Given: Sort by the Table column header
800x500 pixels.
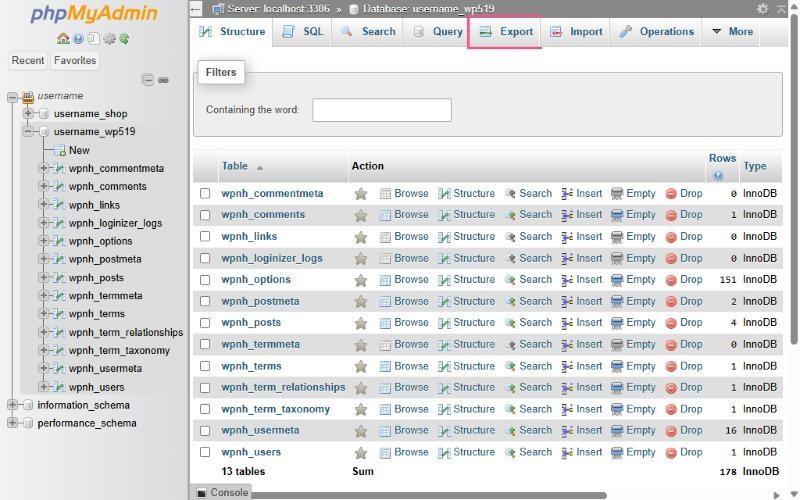Looking at the screenshot, I should pyautogui.click(x=235, y=166).
